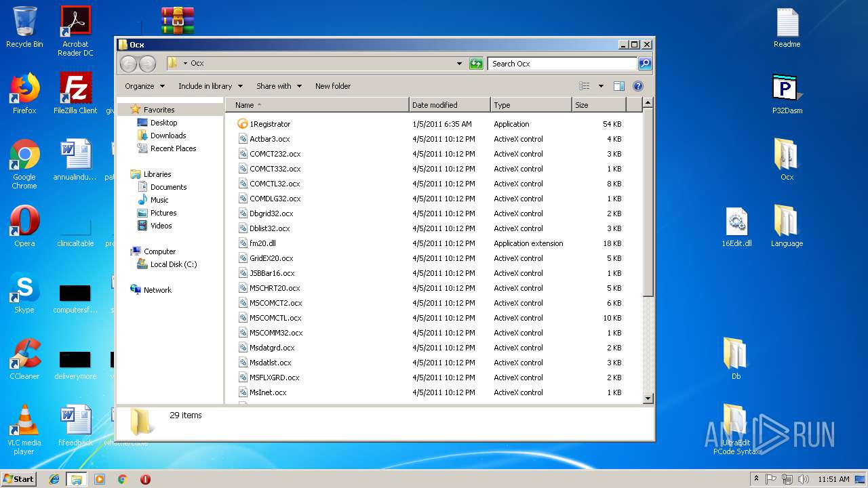Screen dimensions: 868x488
Task: Expand the Ocx breadcrumb arrow
Action: tap(185, 64)
